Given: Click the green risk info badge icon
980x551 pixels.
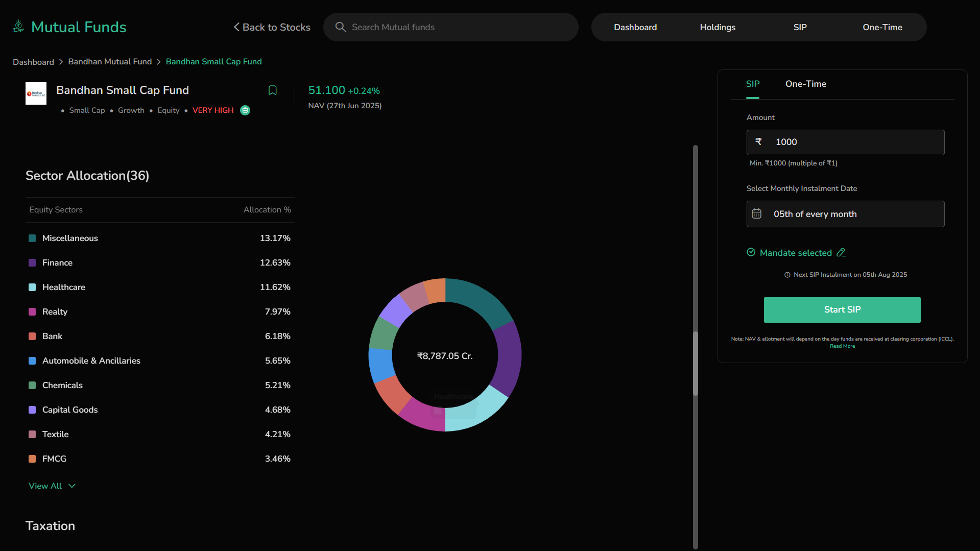Looking at the screenshot, I should pyautogui.click(x=245, y=110).
